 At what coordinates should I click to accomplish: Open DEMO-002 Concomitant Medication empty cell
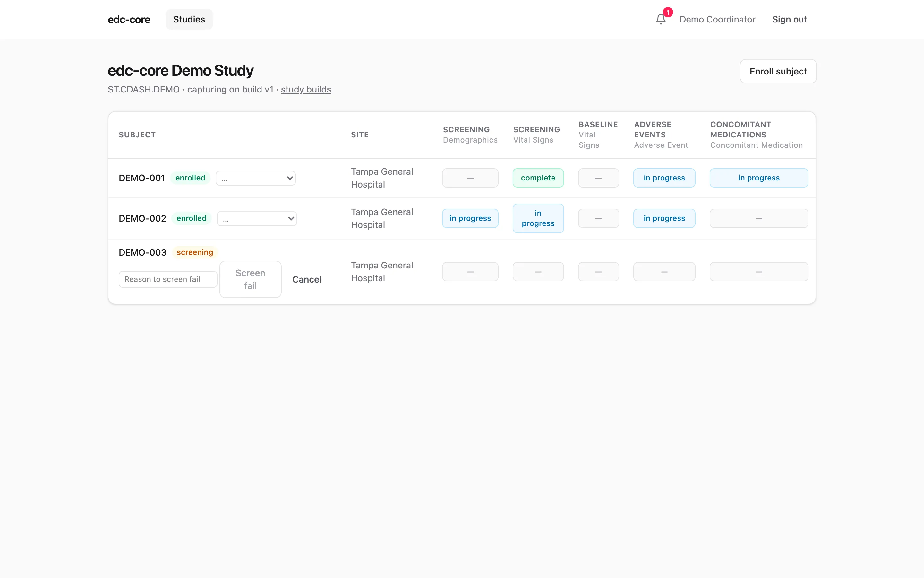[x=759, y=219]
